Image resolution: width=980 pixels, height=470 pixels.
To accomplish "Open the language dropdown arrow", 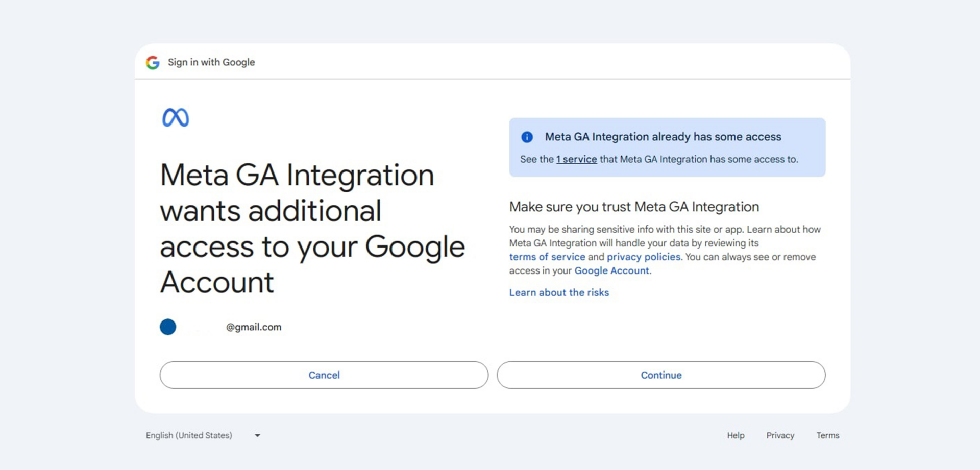I will (258, 435).
